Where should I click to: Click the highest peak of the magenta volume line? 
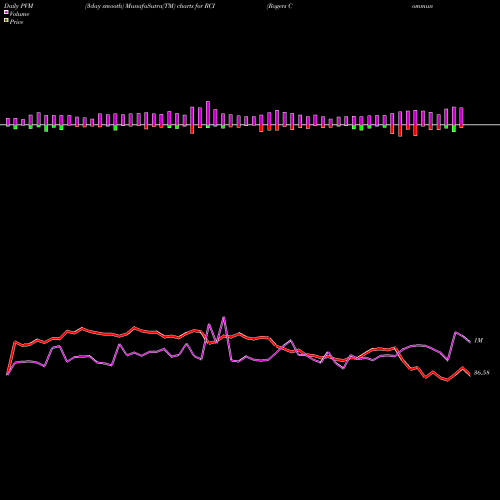(224, 317)
